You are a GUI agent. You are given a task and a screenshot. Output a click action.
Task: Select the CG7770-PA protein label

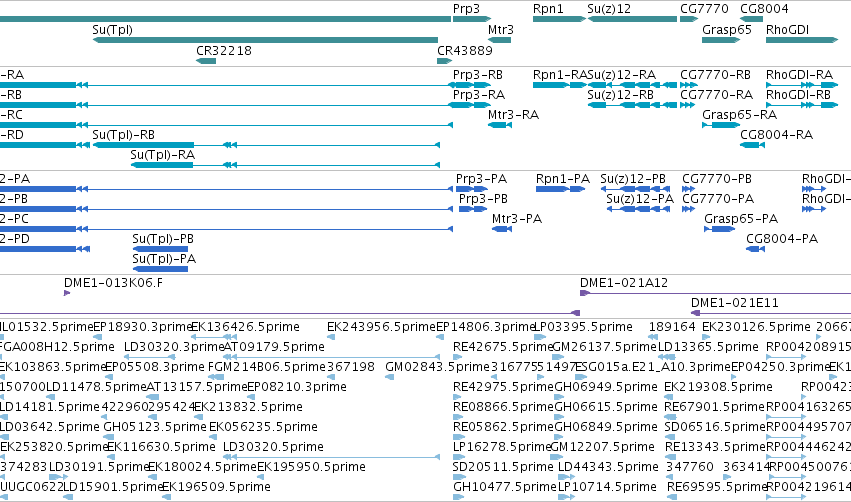[718, 199]
